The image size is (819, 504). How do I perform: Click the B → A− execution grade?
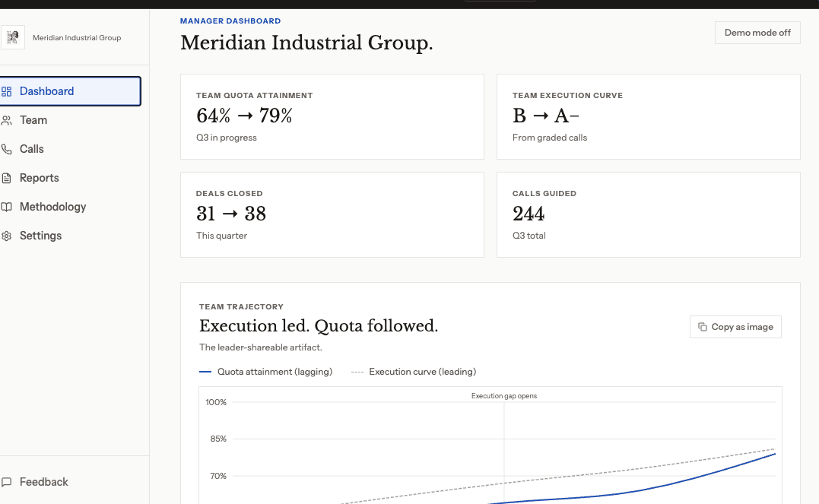tap(545, 116)
